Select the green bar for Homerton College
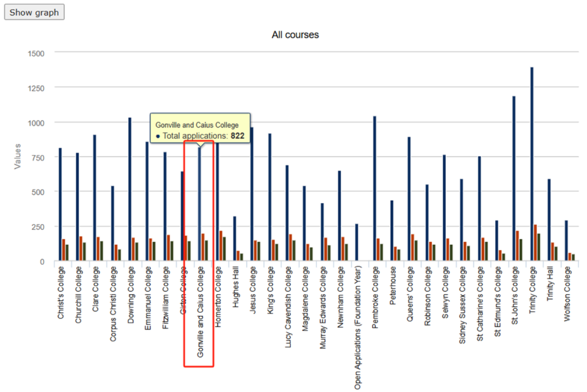This screenshot has width=587, height=392. point(224,249)
